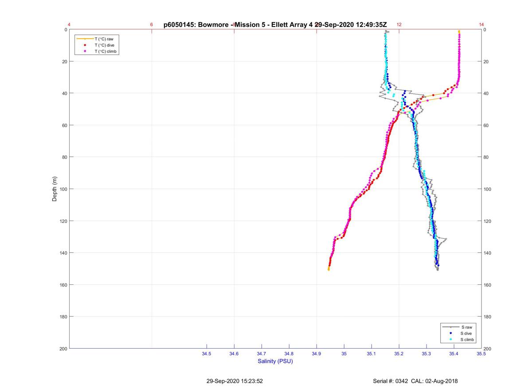The width and height of the screenshot is (532, 392).
Task: Click the gray line sample for S raw
Action: [x=451, y=327]
